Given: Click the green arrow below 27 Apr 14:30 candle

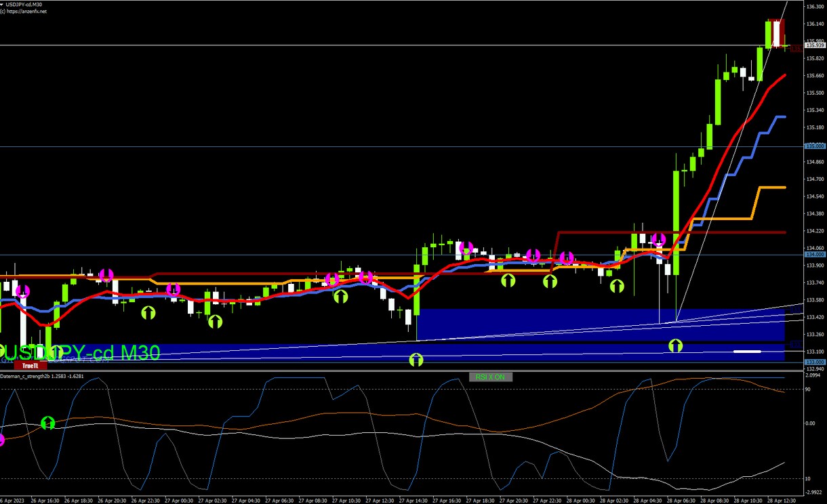Looking at the screenshot, I should tap(416, 360).
